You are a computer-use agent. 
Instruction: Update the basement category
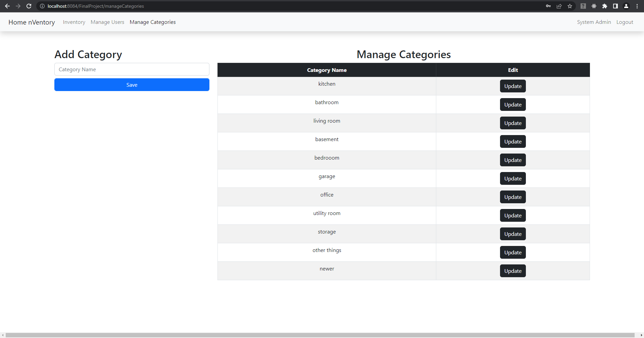(513, 141)
